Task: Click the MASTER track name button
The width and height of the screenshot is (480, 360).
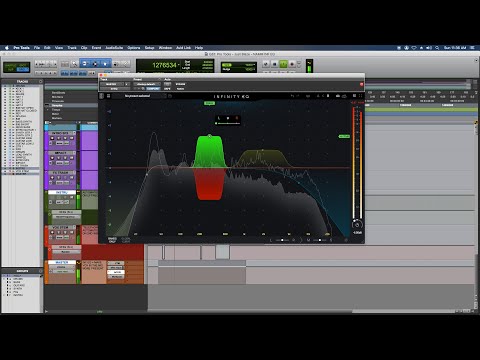Action: pos(61,263)
